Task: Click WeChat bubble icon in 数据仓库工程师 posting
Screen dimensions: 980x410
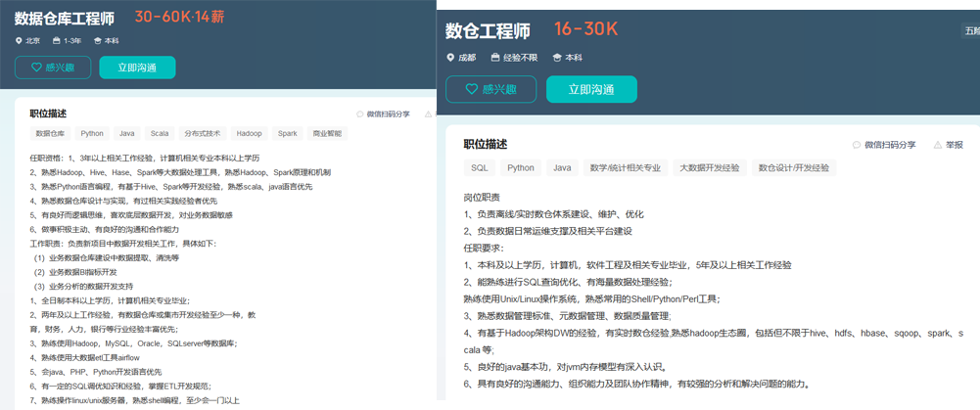Action: coord(359,114)
